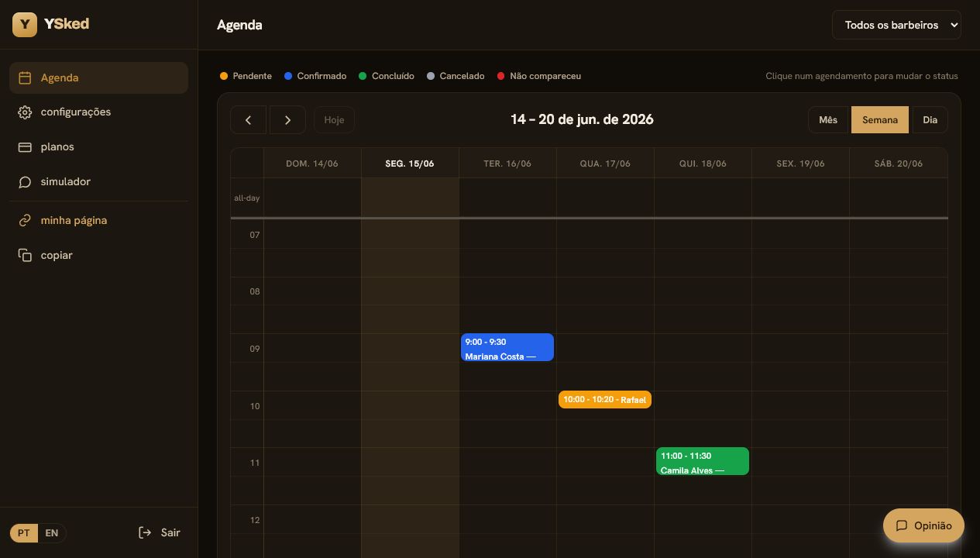Click the planos credit card icon
980x558 pixels.
pos(25,147)
